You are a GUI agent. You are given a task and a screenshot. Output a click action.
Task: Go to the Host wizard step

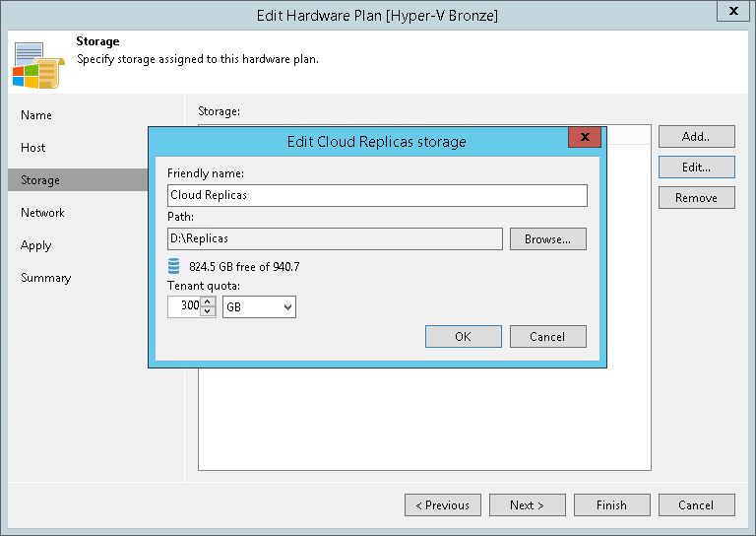pyautogui.click(x=33, y=148)
